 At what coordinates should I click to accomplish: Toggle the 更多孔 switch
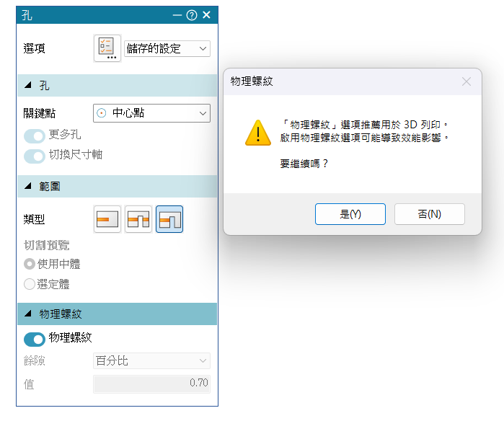pos(35,136)
